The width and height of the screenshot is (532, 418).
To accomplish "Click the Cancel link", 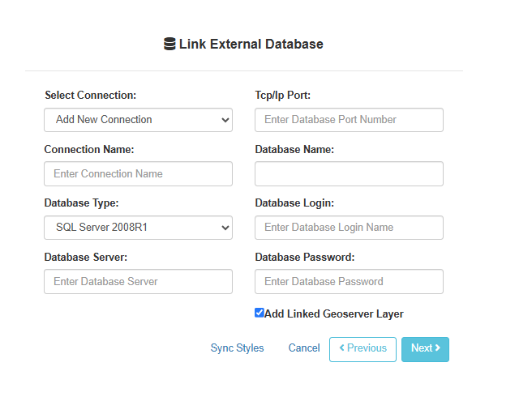I will tap(304, 348).
